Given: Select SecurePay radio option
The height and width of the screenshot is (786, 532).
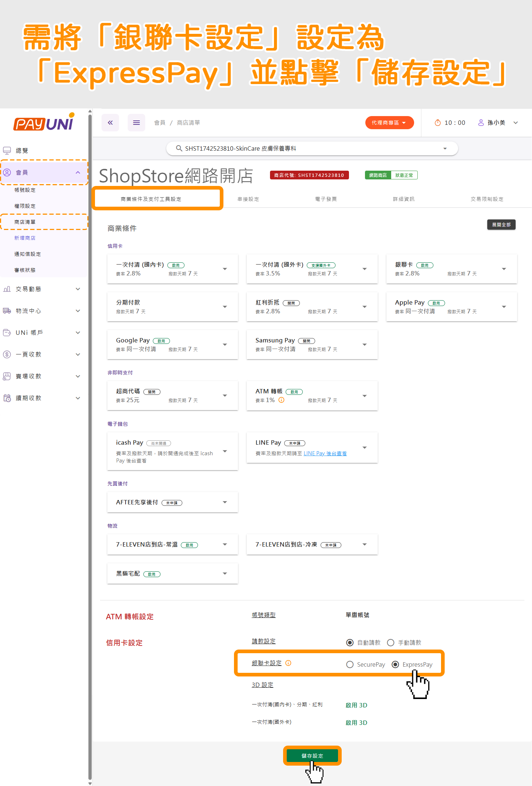Looking at the screenshot, I should click(x=350, y=664).
